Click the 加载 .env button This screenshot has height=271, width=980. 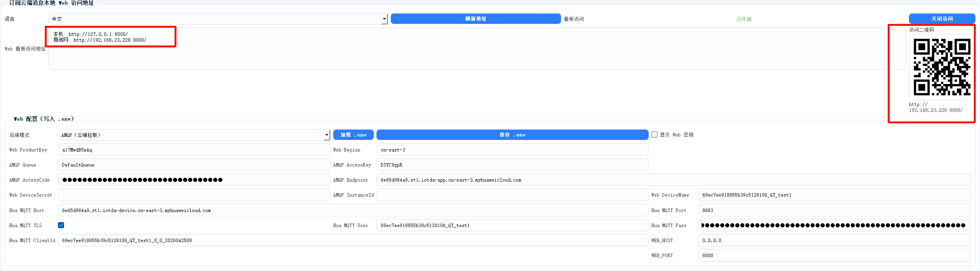coord(353,135)
